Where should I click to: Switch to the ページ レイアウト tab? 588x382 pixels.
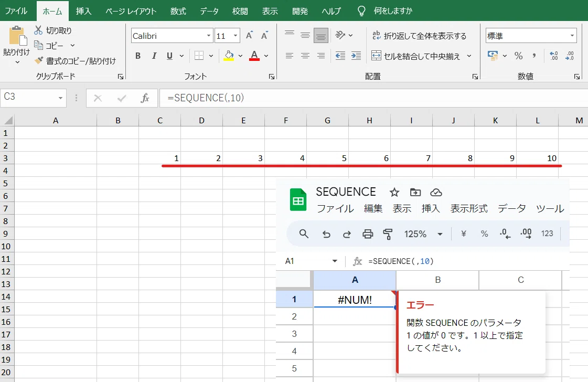[x=131, y=11]
